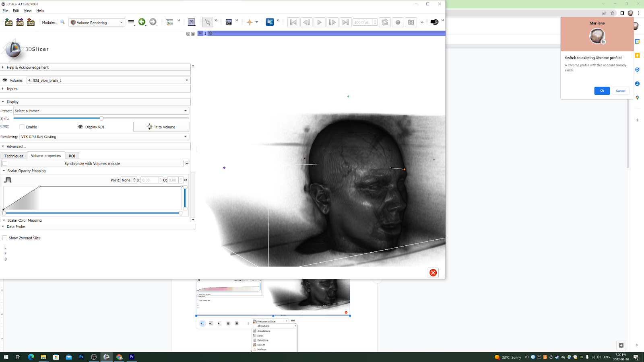Collapse the Display section
Image resolution: width=644 pixels, height=362 pixels.
point(95,102)
